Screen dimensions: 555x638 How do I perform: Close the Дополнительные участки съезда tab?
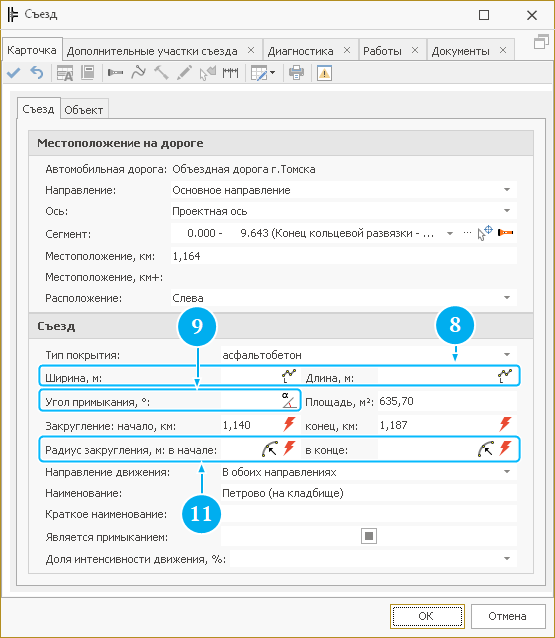point(251,50)
